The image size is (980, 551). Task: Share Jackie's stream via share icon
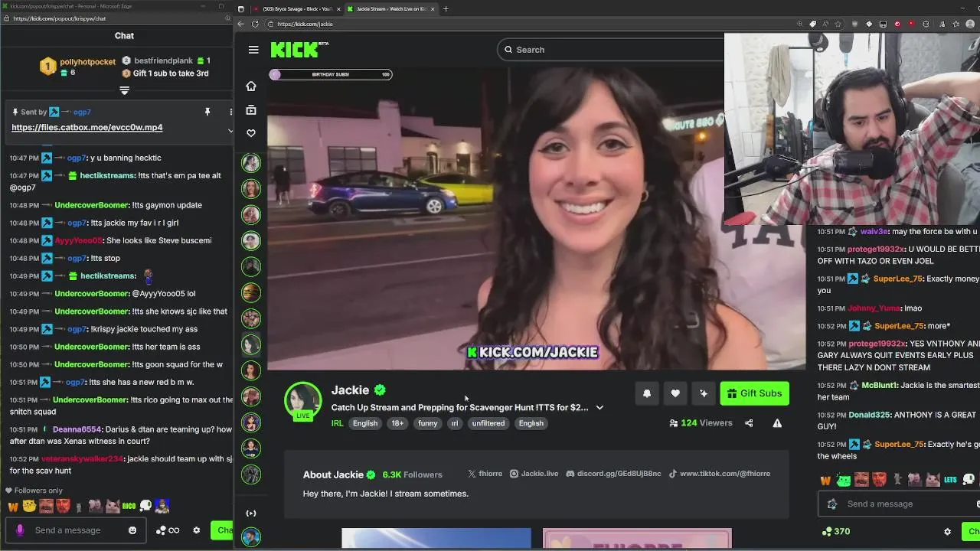[749, 423]
